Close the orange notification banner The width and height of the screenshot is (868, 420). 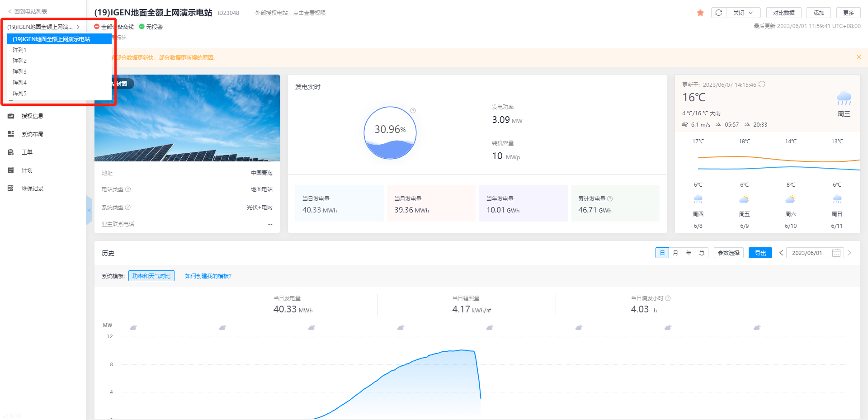[859, 57]
